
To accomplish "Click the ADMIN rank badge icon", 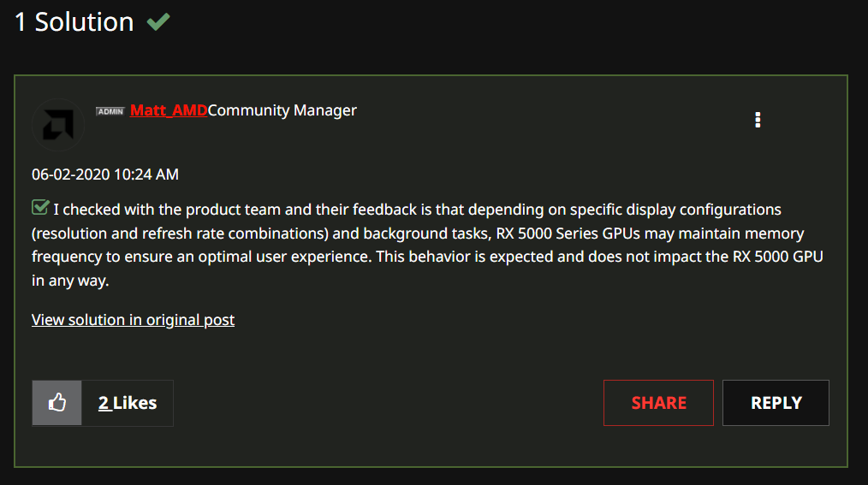I will tap(110, 111).
